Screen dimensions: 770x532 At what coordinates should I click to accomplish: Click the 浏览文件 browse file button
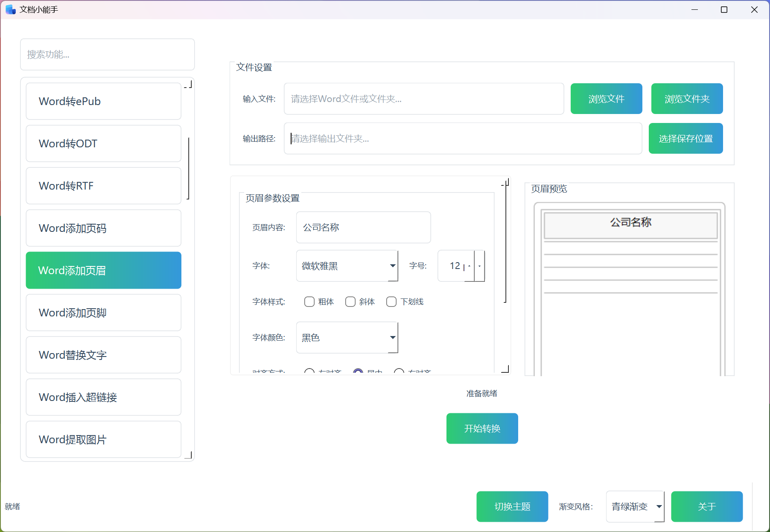tap(606, 99)
